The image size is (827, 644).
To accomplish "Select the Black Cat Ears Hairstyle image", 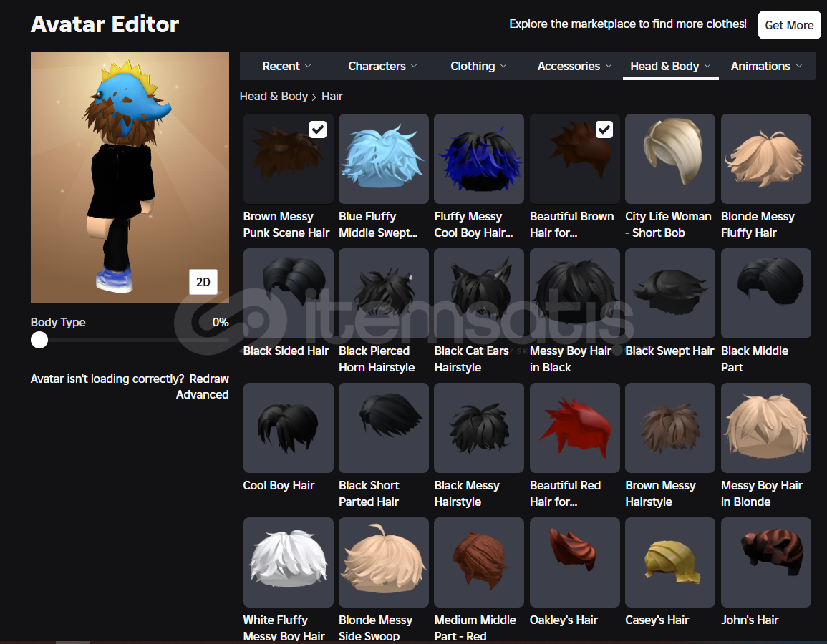I will 479,293.
